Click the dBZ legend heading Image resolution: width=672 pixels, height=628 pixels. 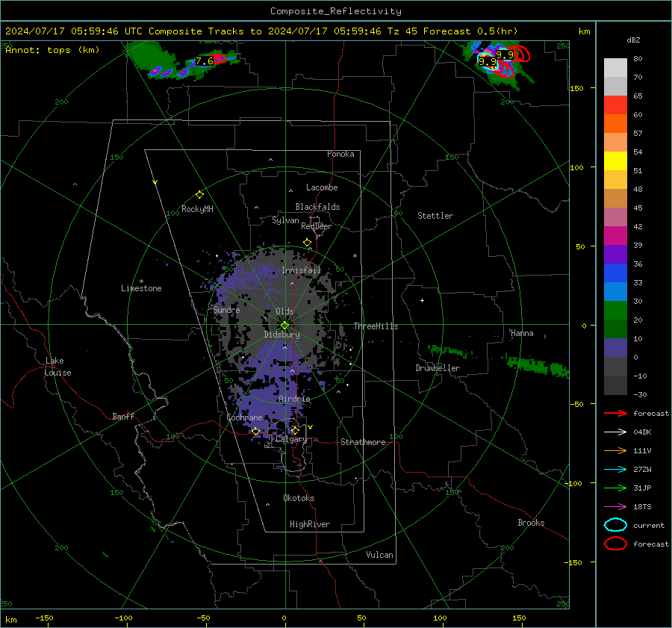(633, 40)
